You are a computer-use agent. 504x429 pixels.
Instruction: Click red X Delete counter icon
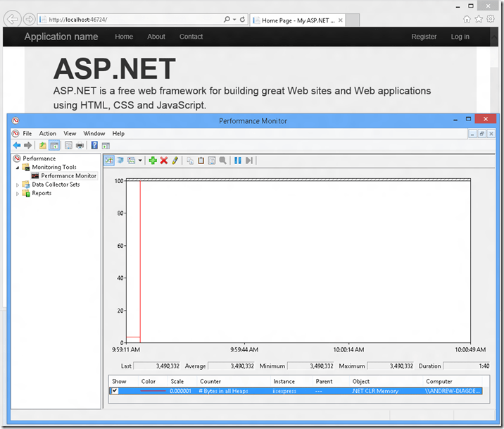(164, 161)
